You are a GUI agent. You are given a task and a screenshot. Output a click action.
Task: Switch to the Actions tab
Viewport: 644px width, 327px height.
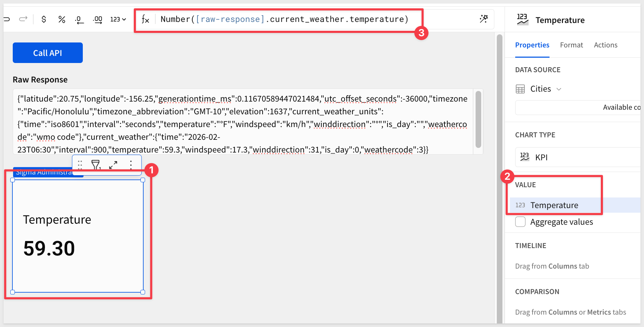(x=605, y=45)
